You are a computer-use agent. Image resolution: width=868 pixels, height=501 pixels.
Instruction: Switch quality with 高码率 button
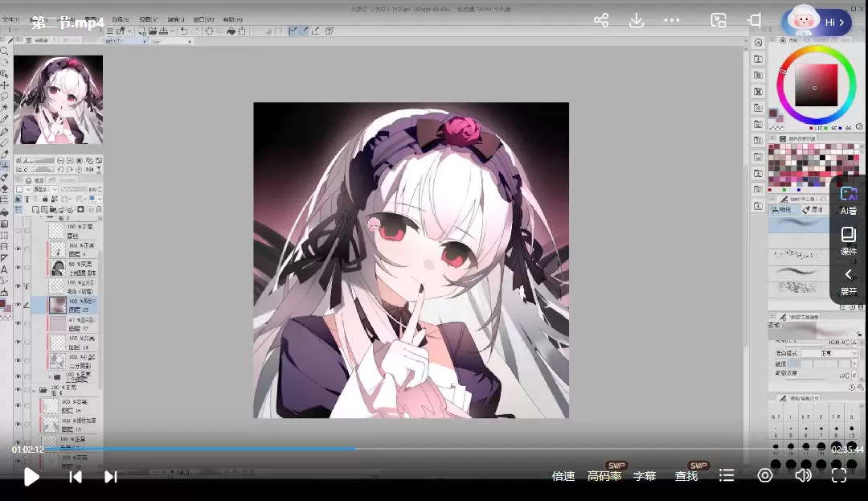click(604, 476)
